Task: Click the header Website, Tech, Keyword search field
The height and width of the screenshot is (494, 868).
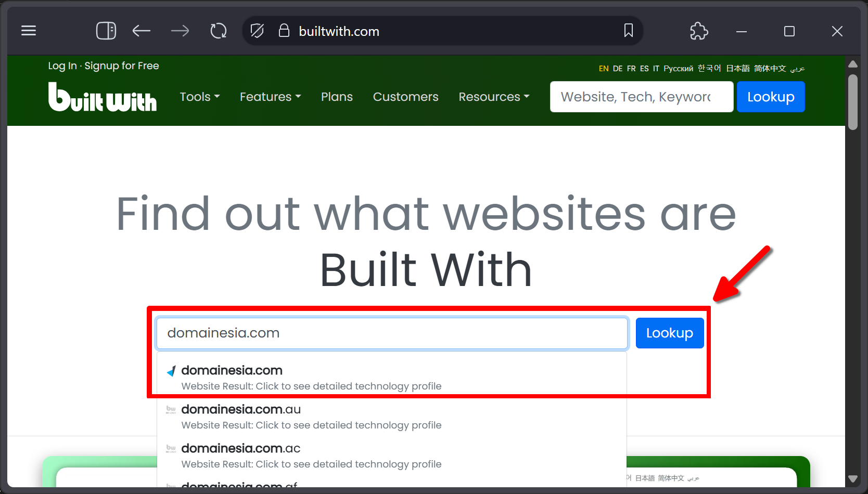Action: click(x=642, y=97)
